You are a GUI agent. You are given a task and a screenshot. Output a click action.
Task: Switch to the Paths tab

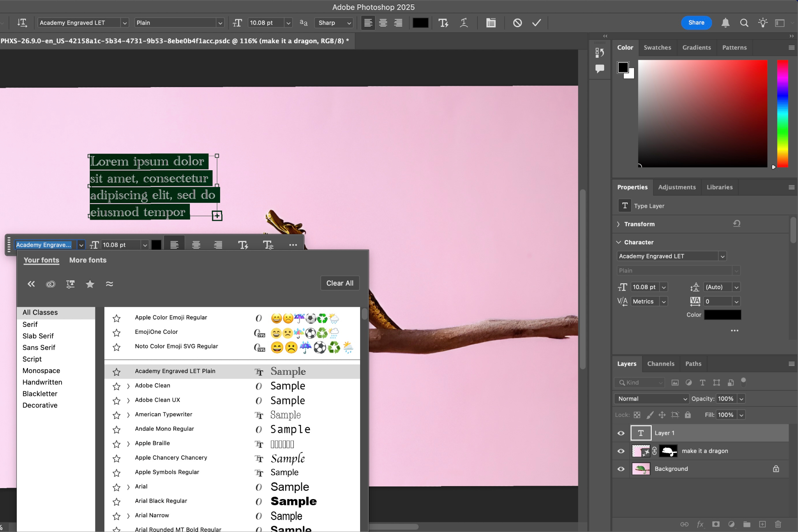coord(693,363)
